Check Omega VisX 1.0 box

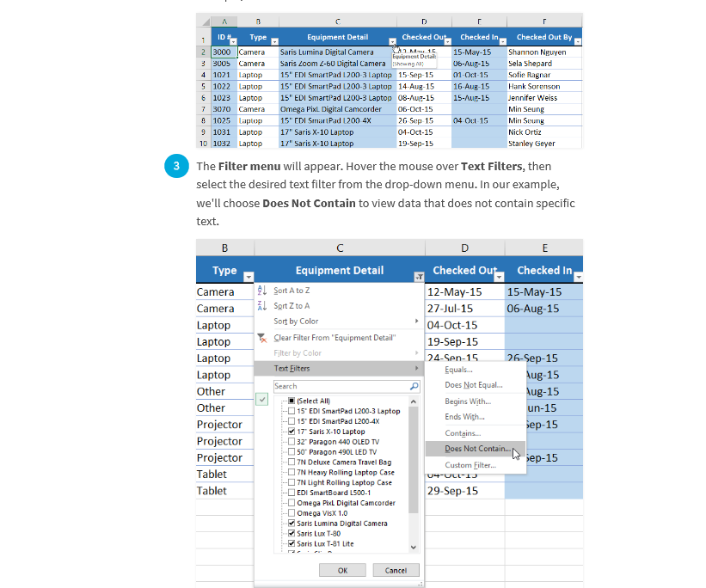(292, 513)
